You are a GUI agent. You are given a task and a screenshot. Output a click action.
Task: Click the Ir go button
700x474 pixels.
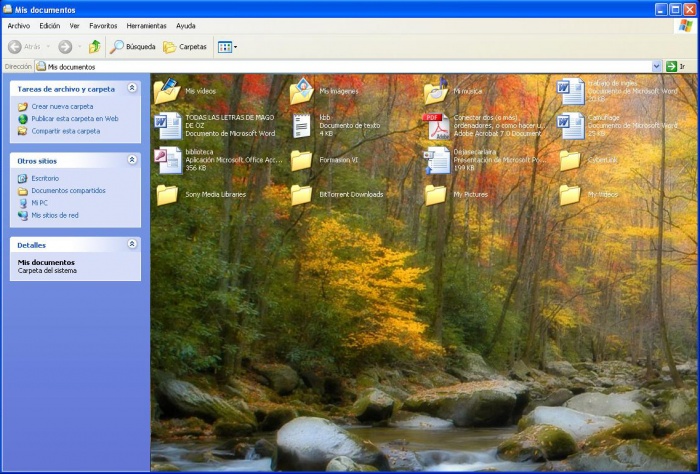pyautogui.click(x=675, y=67)
